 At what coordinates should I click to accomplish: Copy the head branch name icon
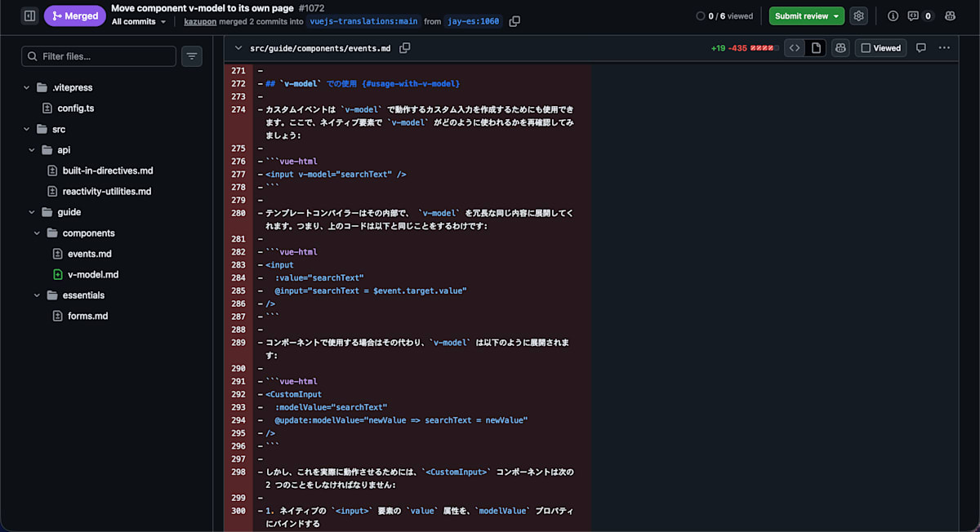coord(514,22)
